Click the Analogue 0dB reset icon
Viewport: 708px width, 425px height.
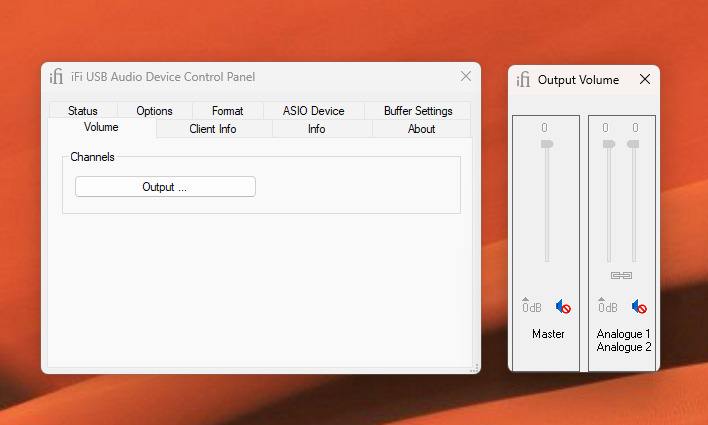pos(607,306)
